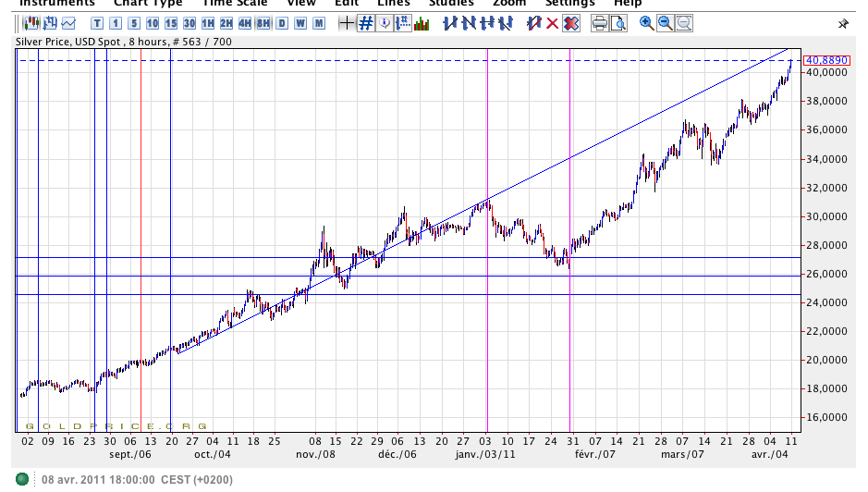Screen dimensions: 868x492
Task: Switch to 15 minute time scale
Action: 170,23
